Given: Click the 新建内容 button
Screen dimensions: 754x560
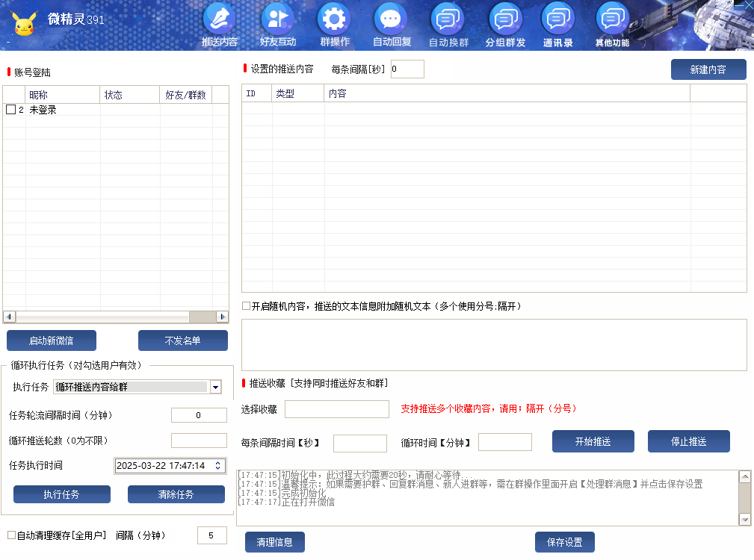Looking at the screenshot, I should (x=708, y=69).
